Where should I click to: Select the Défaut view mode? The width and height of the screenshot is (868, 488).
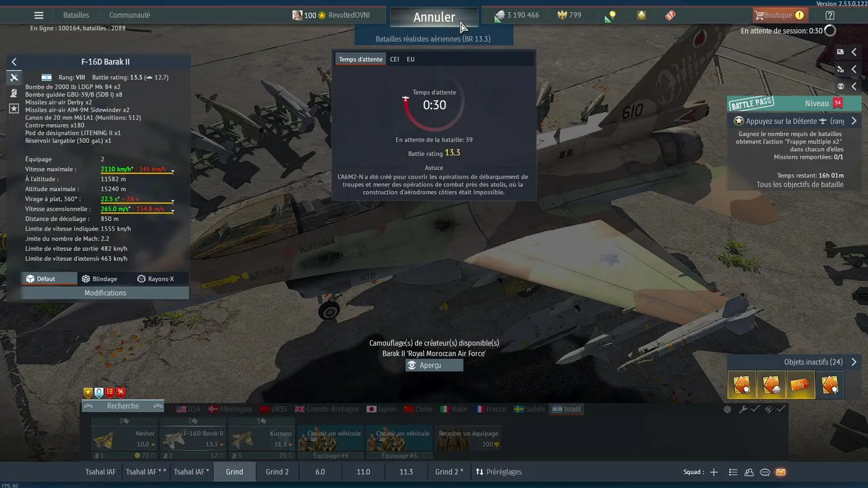(49, 279)
